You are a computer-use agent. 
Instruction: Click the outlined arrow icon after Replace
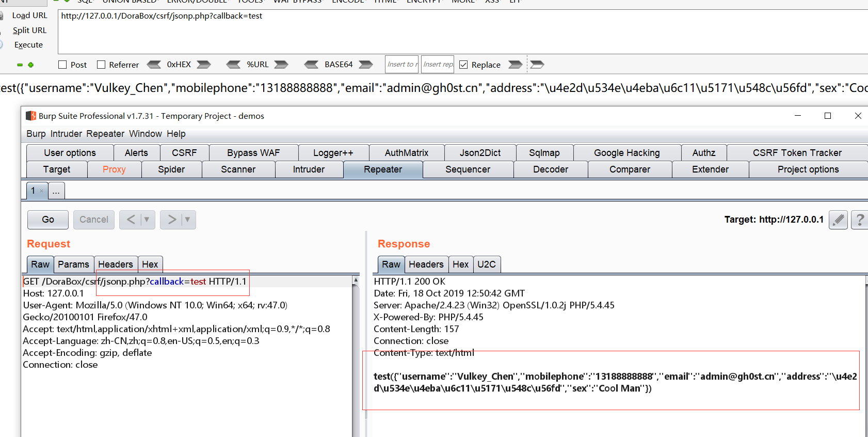tap(537, 65)
